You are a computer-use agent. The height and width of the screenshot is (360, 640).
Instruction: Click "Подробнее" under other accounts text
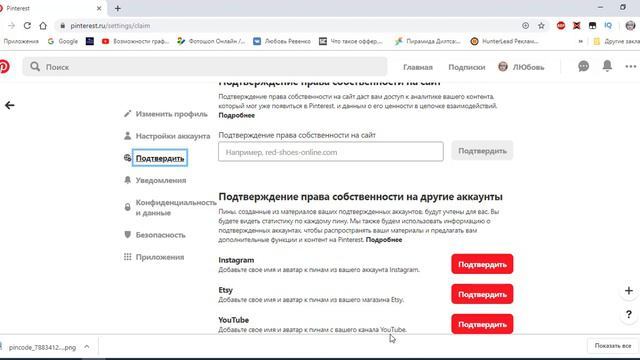(x=384, y=240)
